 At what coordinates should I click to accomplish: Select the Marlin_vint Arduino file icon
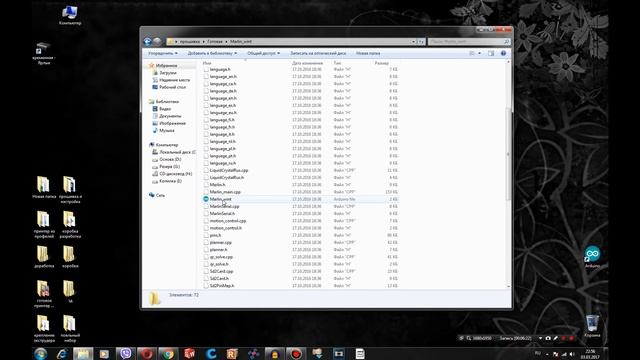tap(206, 199)
